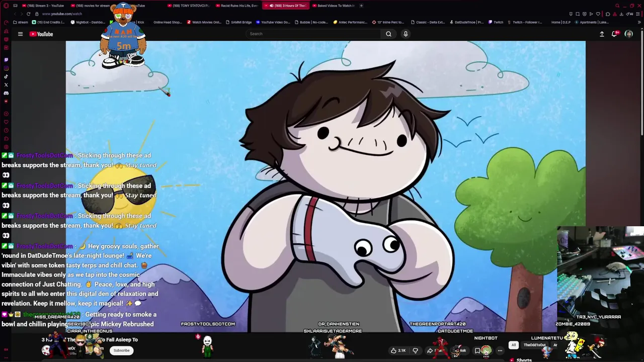Open the Online Head Shop bookmark
644x362 pixels.
168,22
